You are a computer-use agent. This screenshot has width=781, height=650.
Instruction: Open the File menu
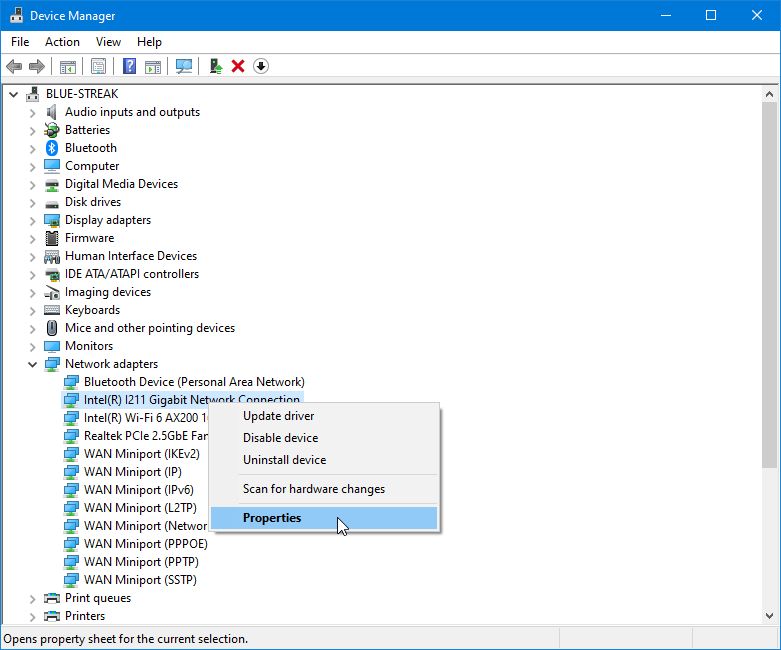pyautogui.click(x=20, y=42)
